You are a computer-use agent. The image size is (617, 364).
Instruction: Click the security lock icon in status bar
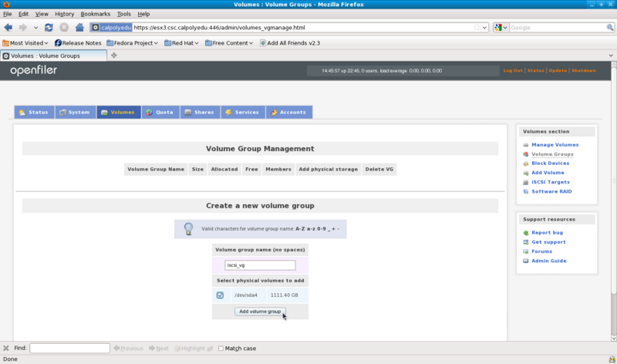(612, 359)
